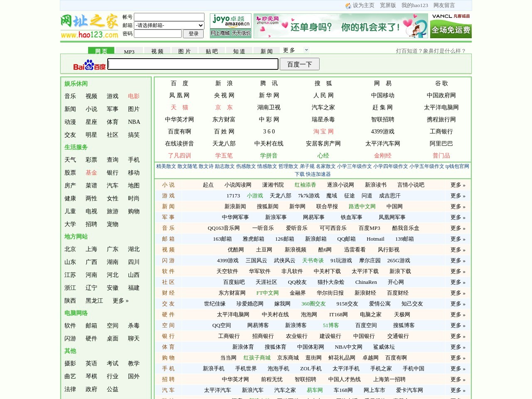This screenshot has height=399, width=532.
Task: Switch to the 网页 search tab
Action: pos(101,51)
